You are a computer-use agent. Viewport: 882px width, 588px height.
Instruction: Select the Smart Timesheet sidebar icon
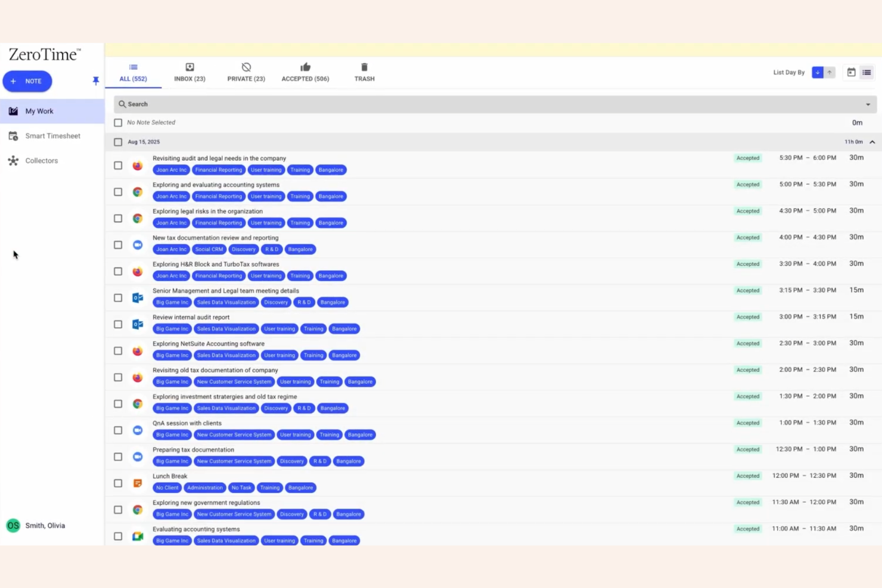coord(52,136)
